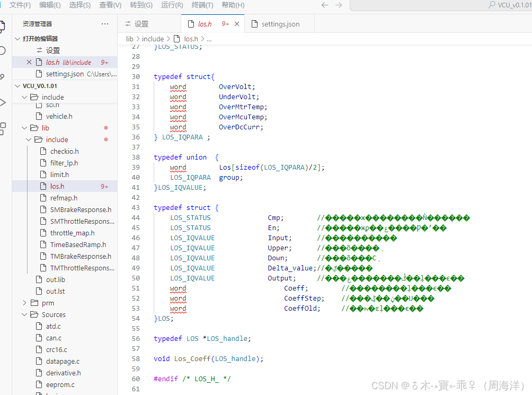This screenshot has width=532, height=395.
Task: Select 设置 in open editors list
Action: (x=65, y=50)
